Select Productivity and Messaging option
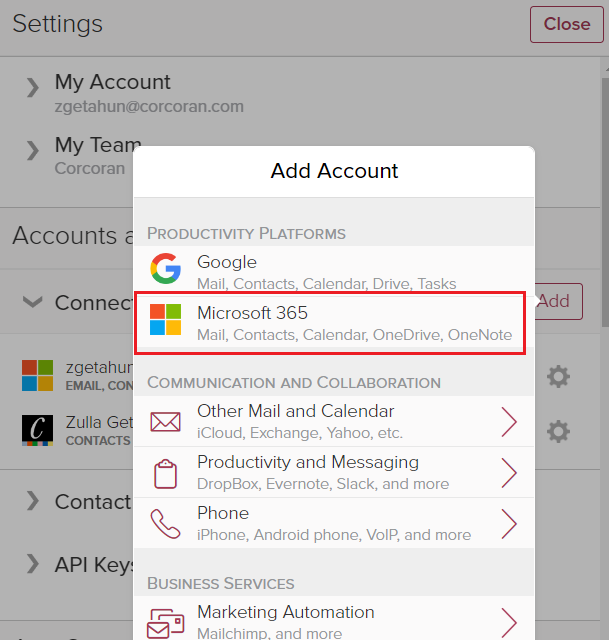 [322, 472]
